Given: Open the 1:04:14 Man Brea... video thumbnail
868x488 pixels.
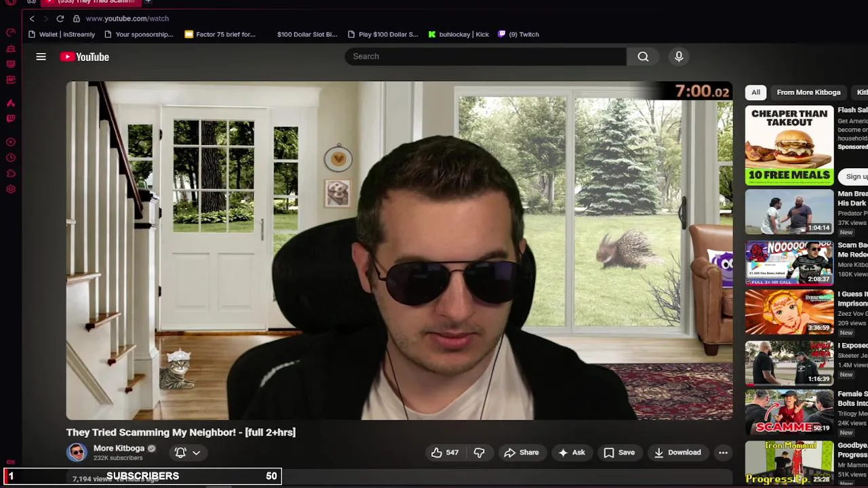Looking at the screenshot, I should (x=789, y=212).
